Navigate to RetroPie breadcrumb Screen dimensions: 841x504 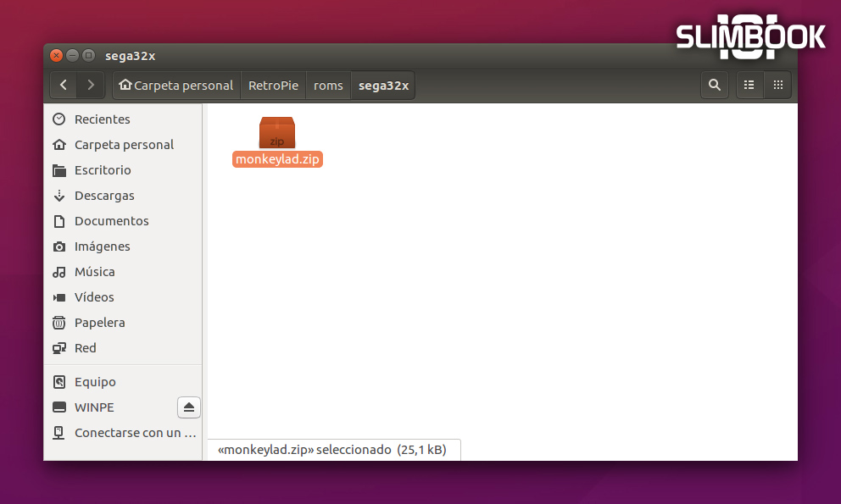[273, 86]
